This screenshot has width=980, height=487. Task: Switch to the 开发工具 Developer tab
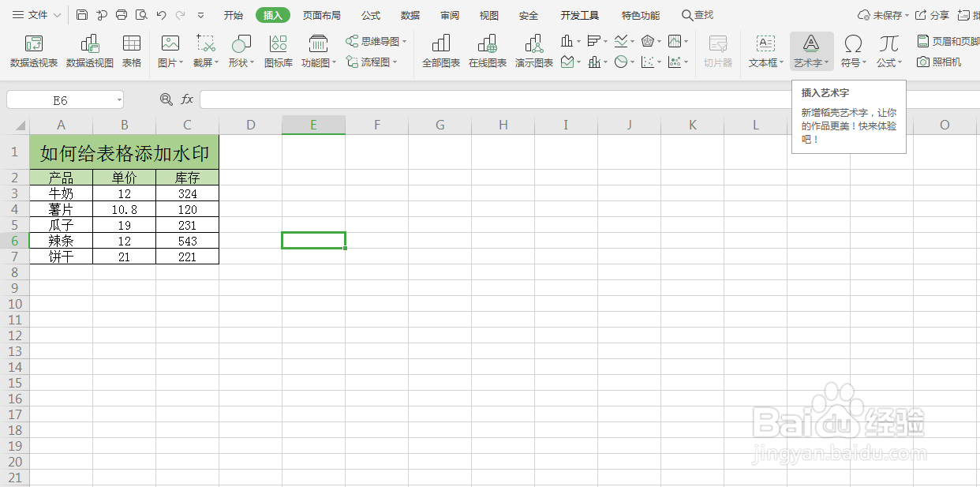pyautogui.click(x=580, y=15)
